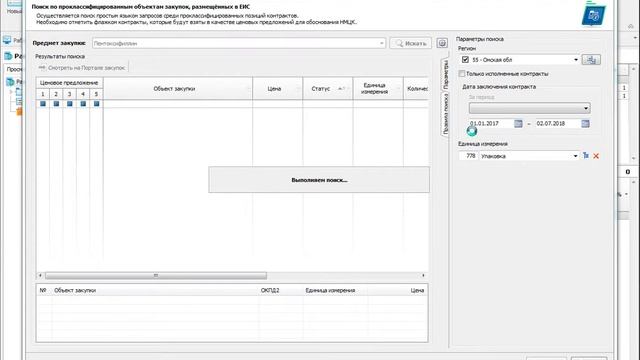The height and width of the screenshot is (360, 640).
Task: Click the Искать search button
Action: coord(410,43)
